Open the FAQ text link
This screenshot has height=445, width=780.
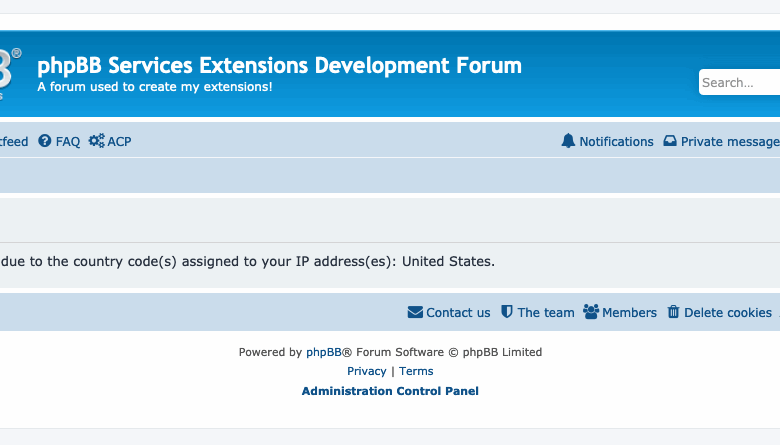pos(68,142)
